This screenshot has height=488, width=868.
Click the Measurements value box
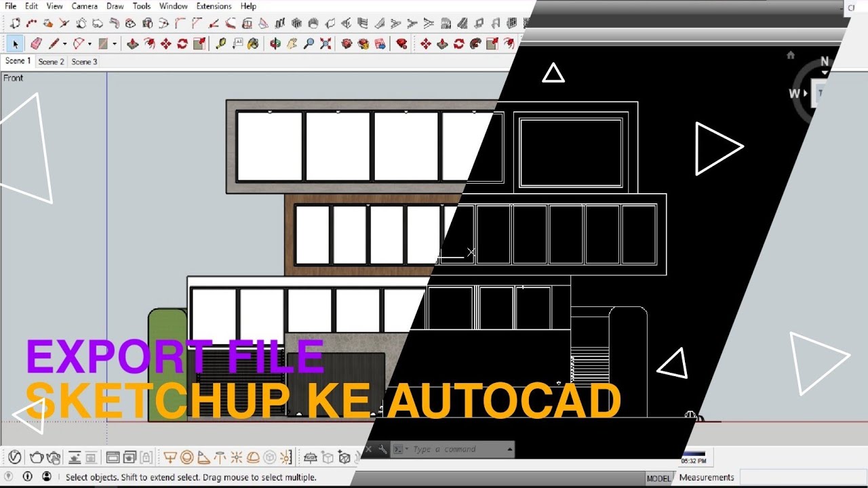click(804, 477)
